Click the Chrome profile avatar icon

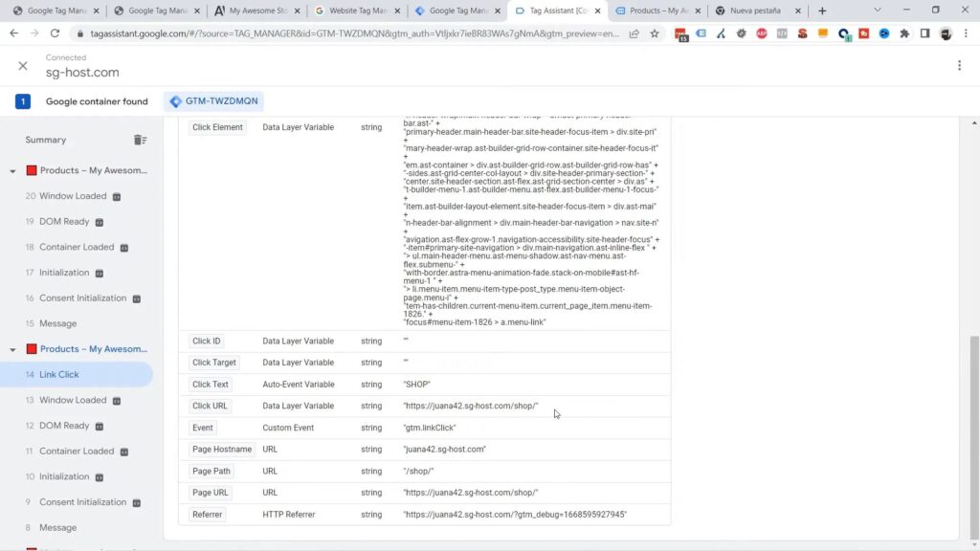946,33
